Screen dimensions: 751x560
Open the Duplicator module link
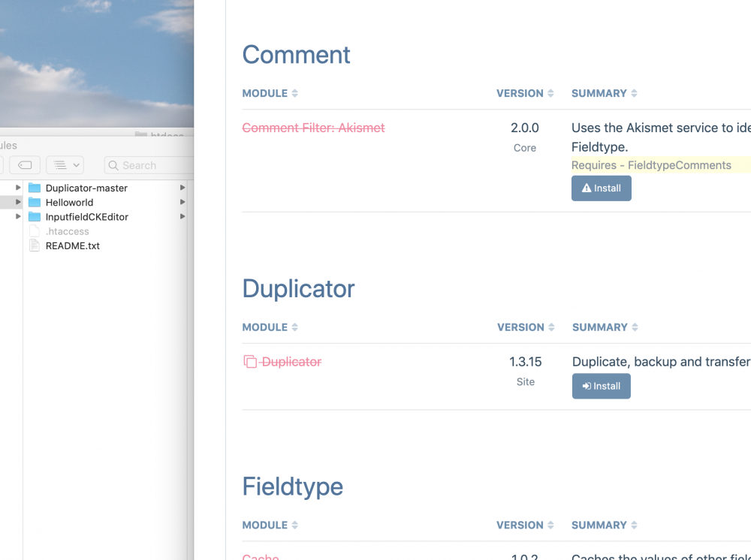(x=291, y=362)
